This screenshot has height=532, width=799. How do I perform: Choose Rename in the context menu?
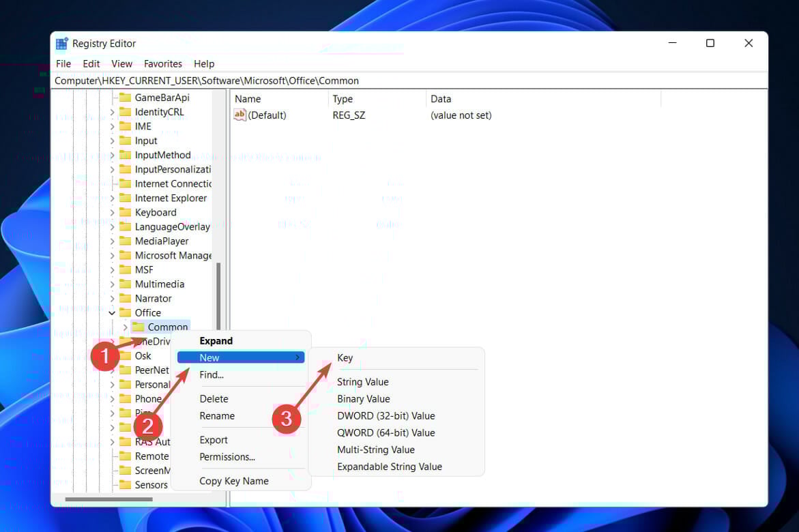[240, 416]
